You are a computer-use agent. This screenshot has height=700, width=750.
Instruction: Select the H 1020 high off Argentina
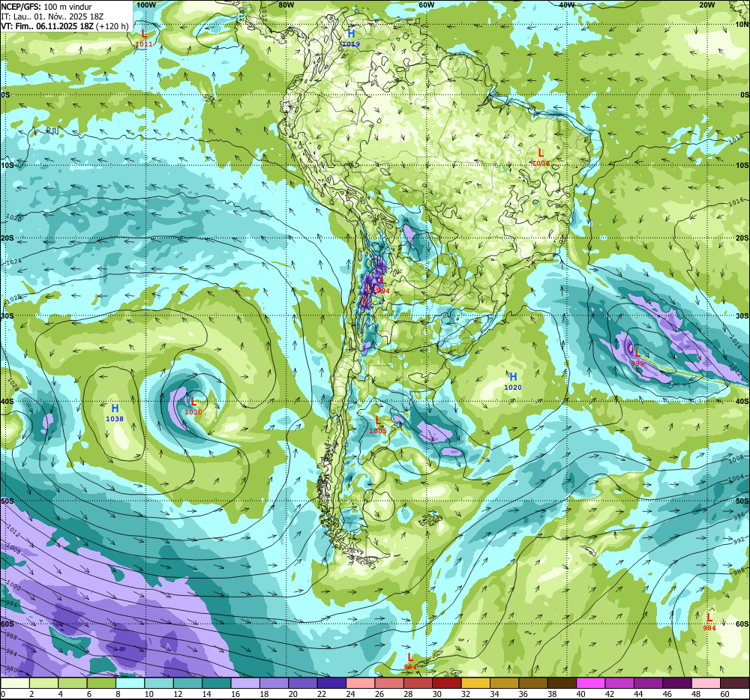click(513, 381)
